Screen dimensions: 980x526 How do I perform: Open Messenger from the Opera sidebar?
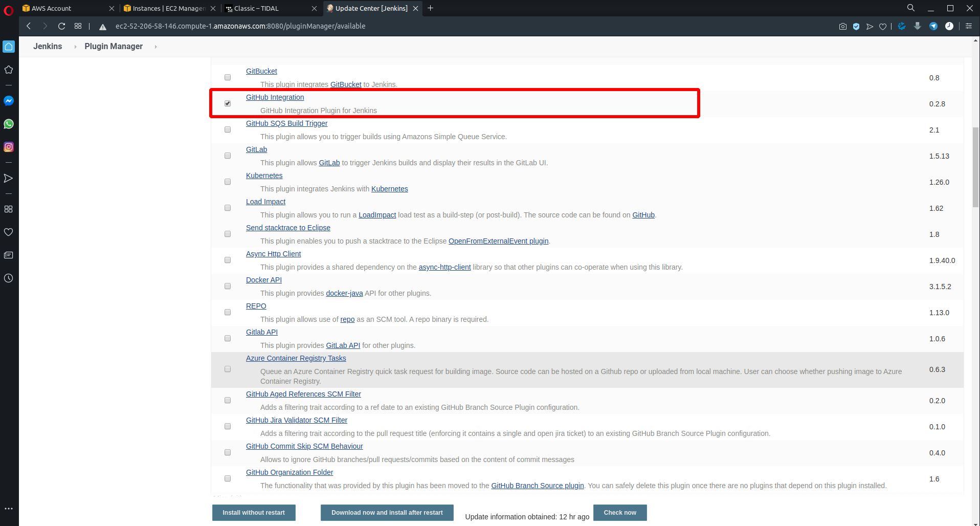click(x=9, y=101)
